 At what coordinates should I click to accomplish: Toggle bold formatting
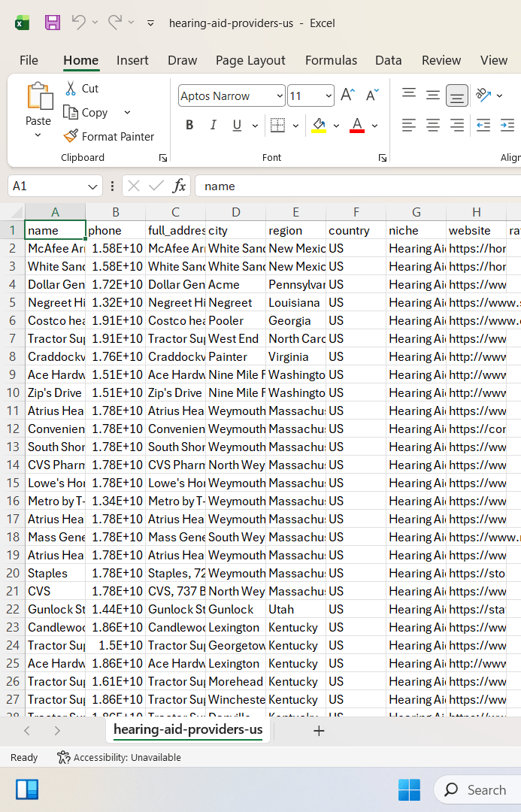click(189, 125)
